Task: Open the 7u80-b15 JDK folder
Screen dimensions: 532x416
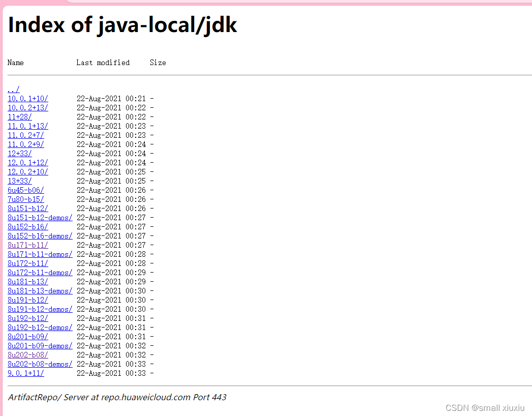Action: (x=25, y=199)
